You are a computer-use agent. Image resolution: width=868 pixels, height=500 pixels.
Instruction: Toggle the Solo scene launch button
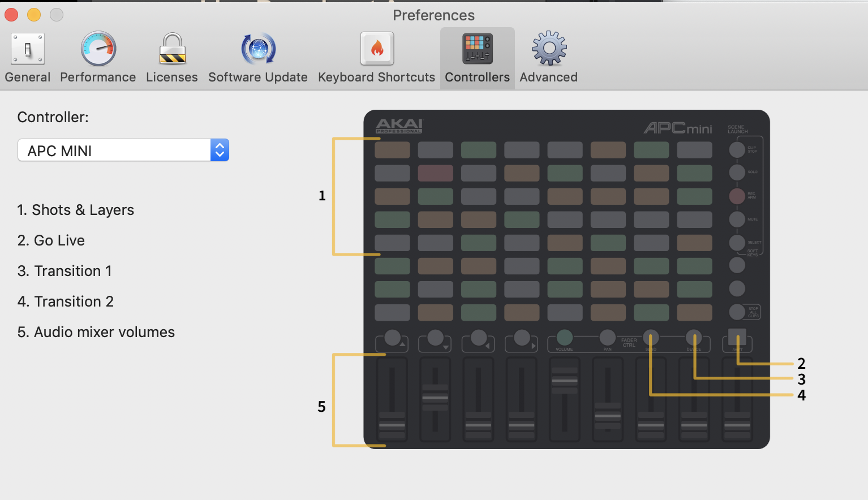[x=737, y=173]
